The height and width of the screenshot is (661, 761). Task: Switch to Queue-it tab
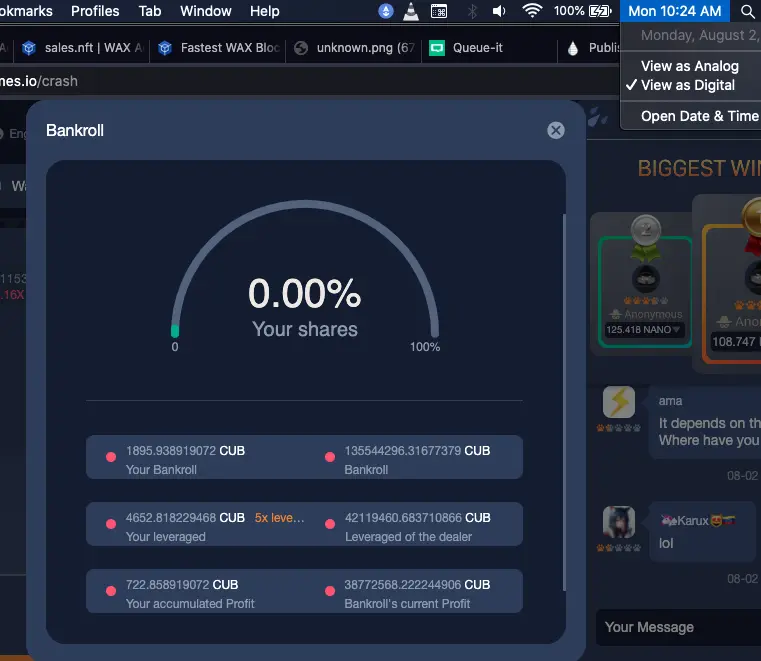pos(489,48)
